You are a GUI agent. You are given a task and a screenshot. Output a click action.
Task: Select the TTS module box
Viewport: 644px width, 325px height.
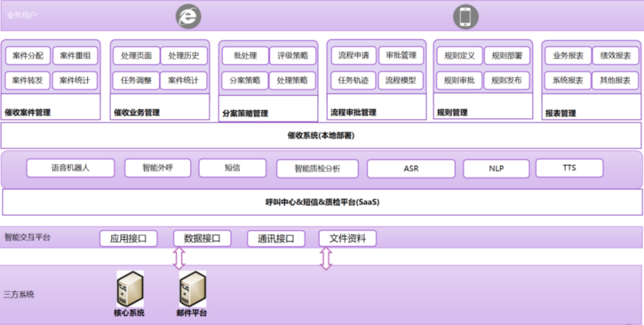point(569,168)
